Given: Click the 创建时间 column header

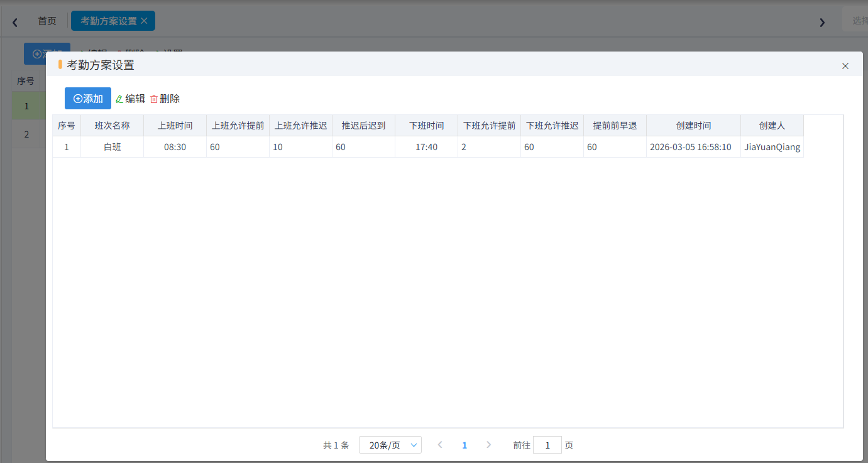Looking at the screenshot, I should coord(694,126).
